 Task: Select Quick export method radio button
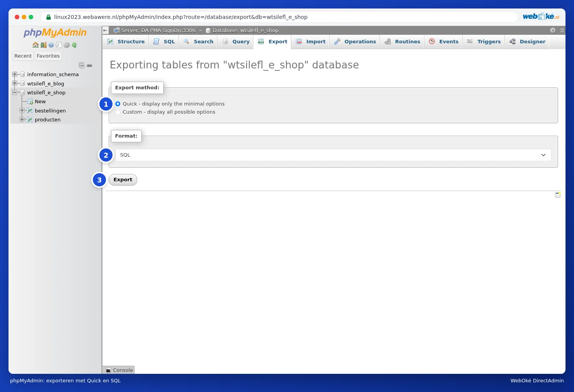[118, 104]
